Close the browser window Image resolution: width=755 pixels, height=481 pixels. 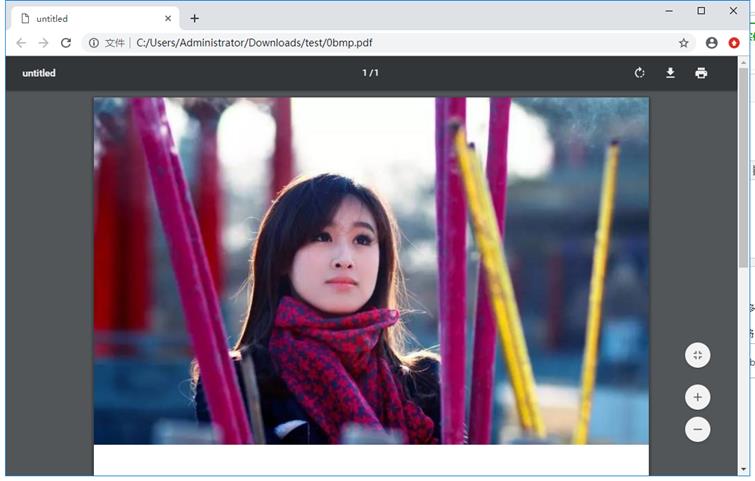[733, 11]
